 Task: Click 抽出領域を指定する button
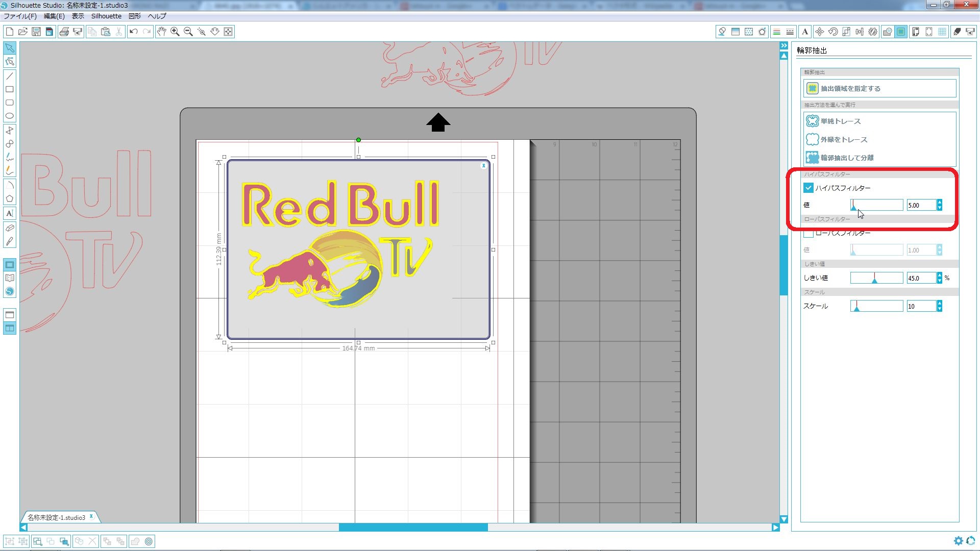tap(879, 88)
